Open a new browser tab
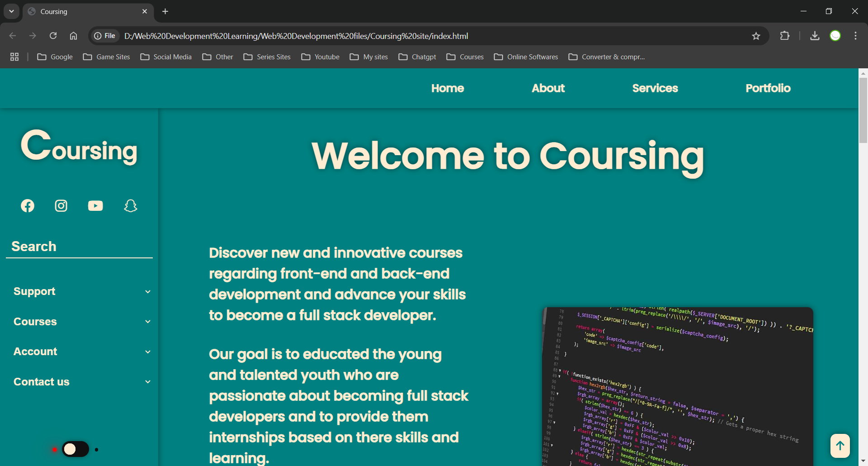868x466 pixels. coord(165,11)
